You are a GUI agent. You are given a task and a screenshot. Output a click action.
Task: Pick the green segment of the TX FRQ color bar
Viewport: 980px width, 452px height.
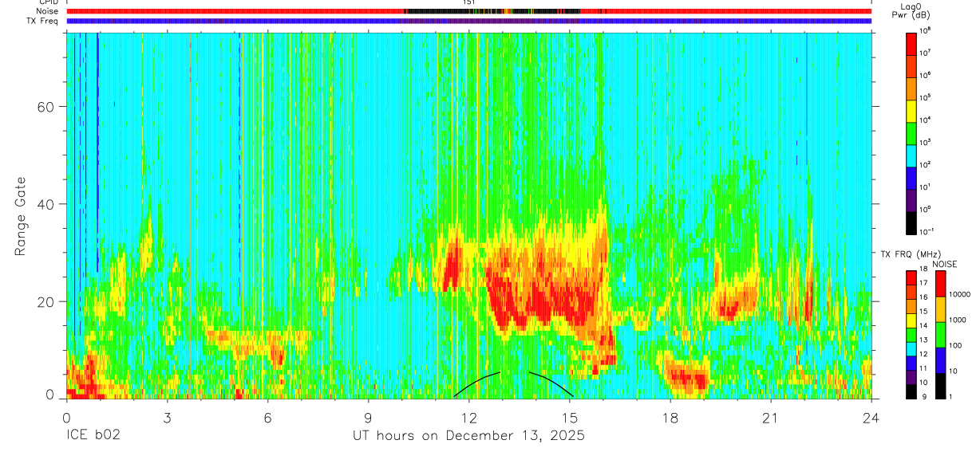click(911, 334)
